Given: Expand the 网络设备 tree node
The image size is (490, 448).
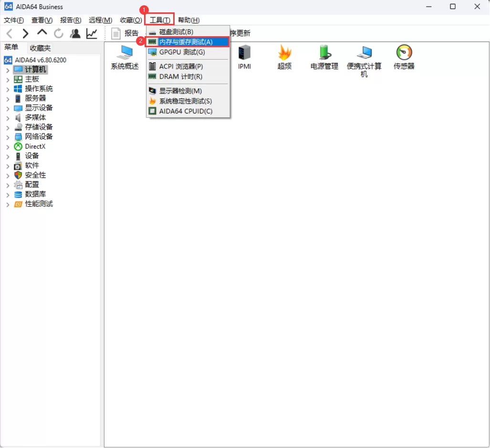Looking at the screenshot, I should (8, 137).
